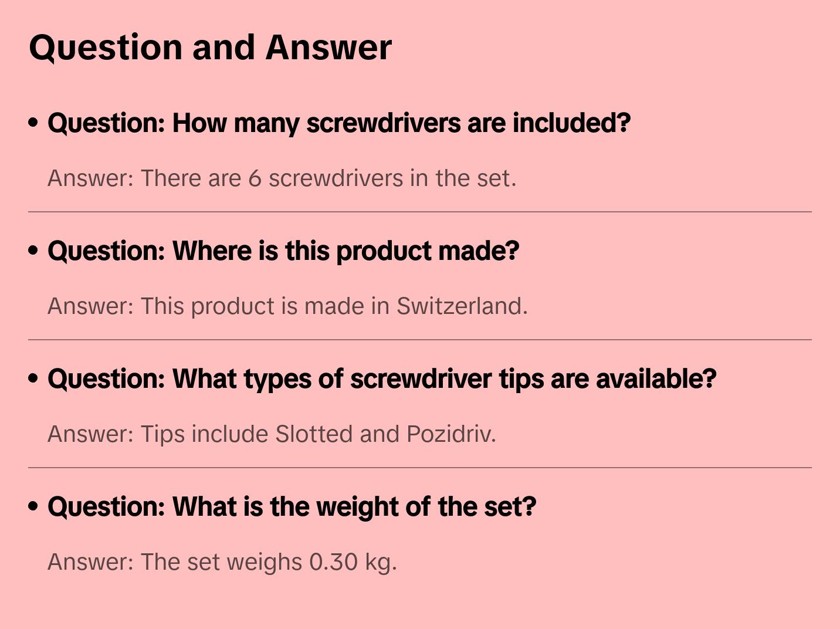This screenshot has height=629, width=840.
Task: Select the answer listing Slotted and Pozidriv tips
Action: pyautogui.click(x=272, y=434)
